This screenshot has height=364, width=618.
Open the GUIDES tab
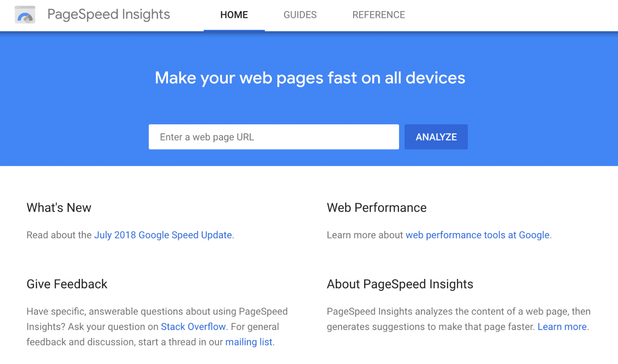pos(300,15)
